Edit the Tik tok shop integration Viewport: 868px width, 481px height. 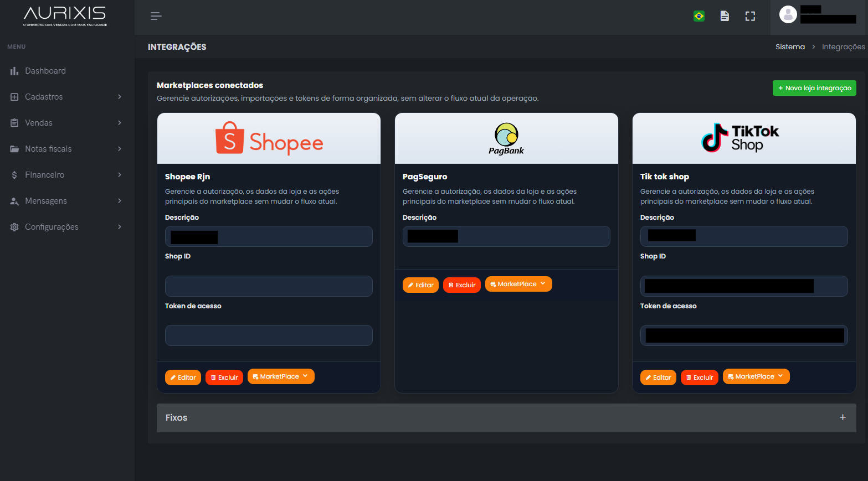(658, 377)
